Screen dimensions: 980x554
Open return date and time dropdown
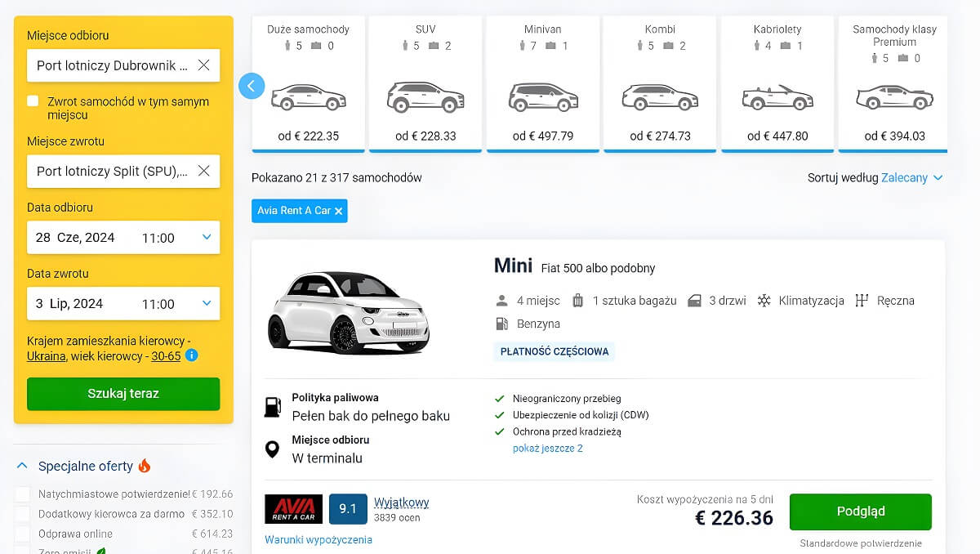pyautogui.click(x=207, y=304)
